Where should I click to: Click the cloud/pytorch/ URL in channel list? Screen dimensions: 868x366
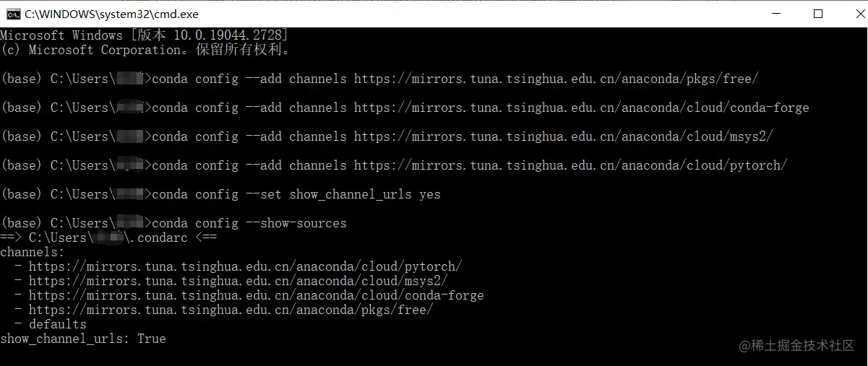[246, 266]
